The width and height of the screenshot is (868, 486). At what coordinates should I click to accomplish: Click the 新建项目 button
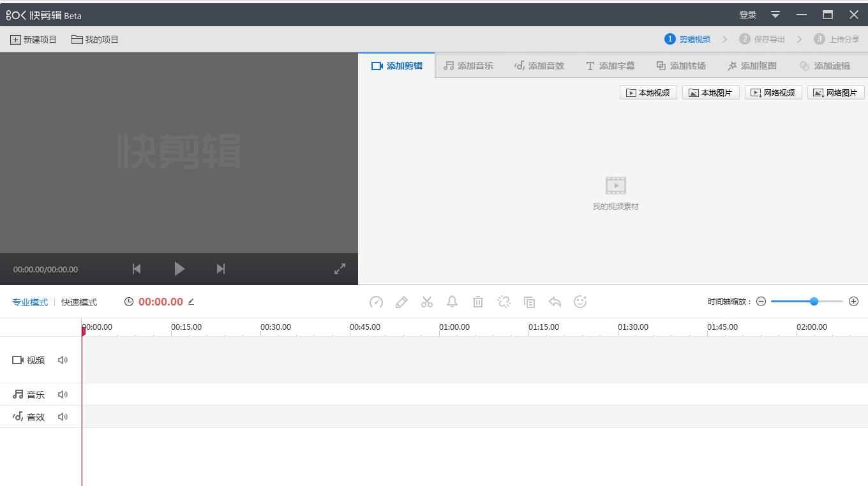click(x=33, y=39)
